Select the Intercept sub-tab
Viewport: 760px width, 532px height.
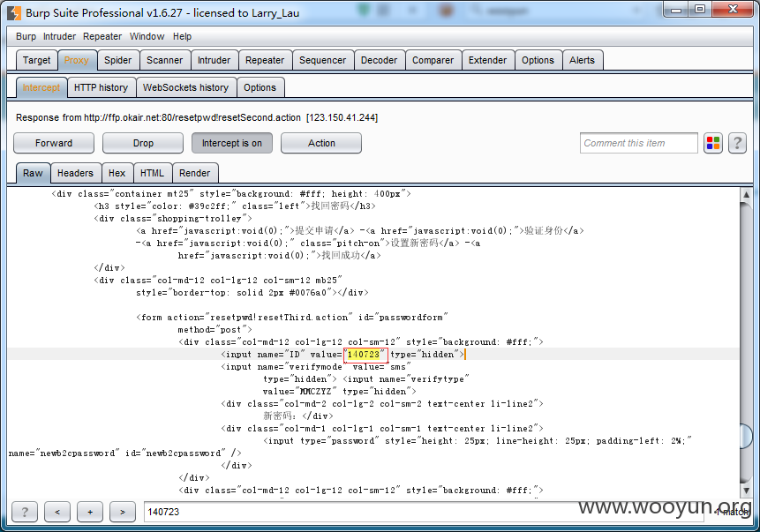(41, 87)
